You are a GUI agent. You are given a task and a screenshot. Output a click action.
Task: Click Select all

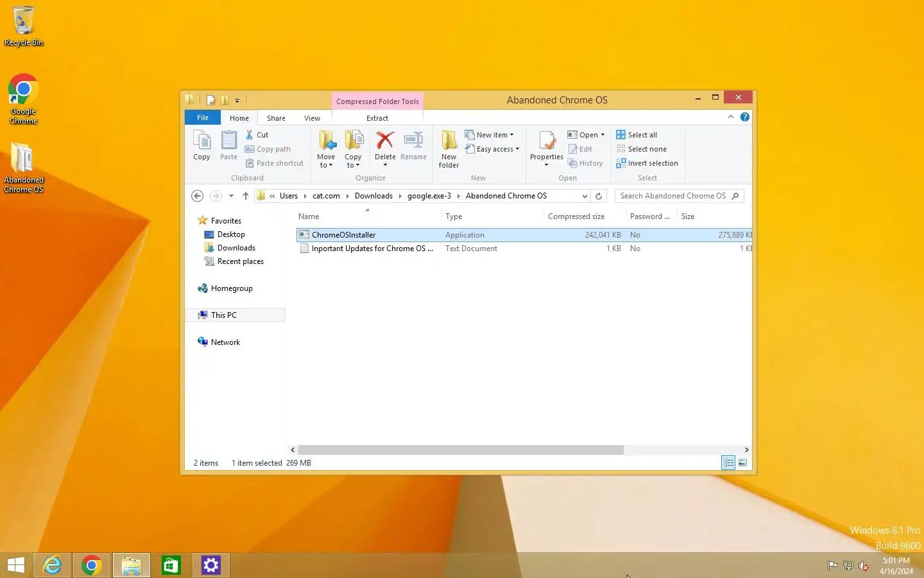[637, 135]
